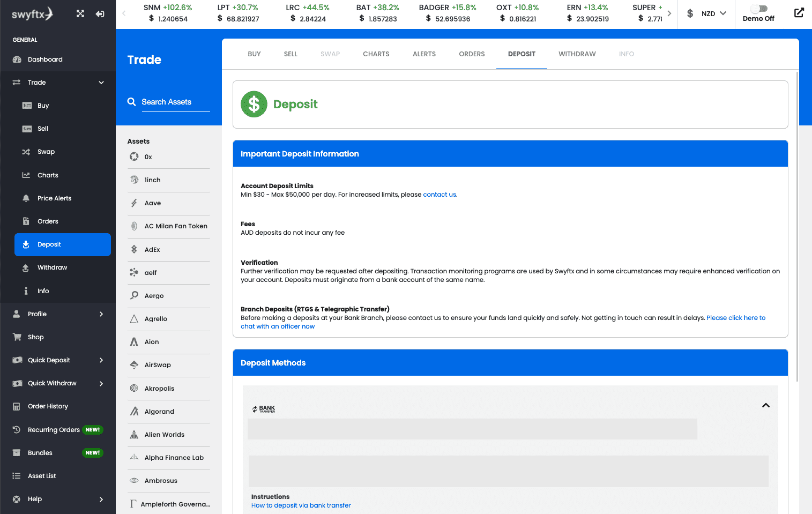Select the DEPOSIT tab
The width and height of the screenshot is (812, 514).
tap(522, 54)
